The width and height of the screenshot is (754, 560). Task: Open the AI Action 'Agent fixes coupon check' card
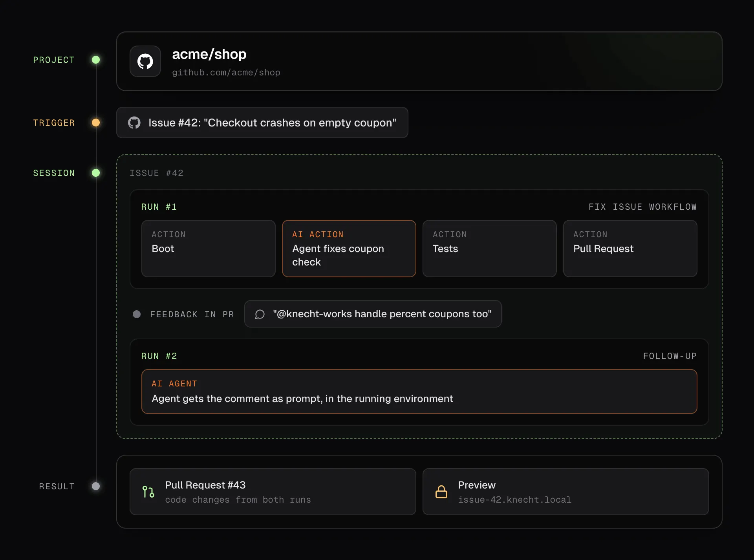point(349,249)
